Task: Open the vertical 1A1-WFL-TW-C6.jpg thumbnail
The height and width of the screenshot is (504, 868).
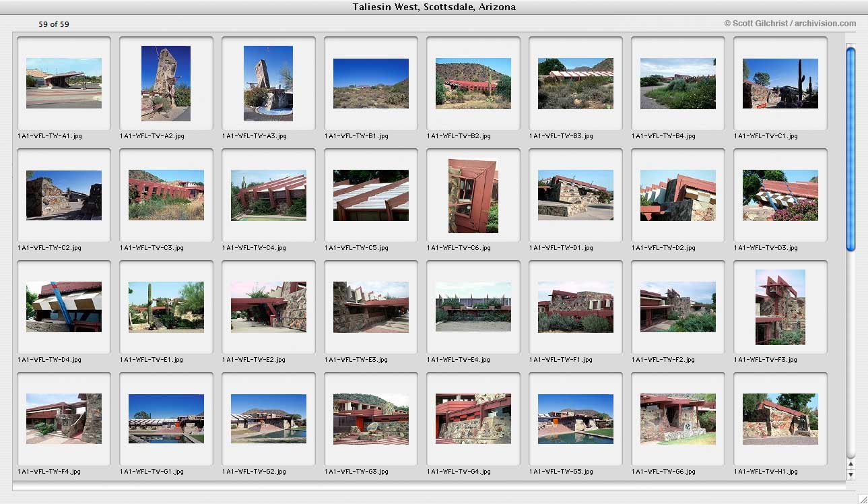Action: pos(473,195)
